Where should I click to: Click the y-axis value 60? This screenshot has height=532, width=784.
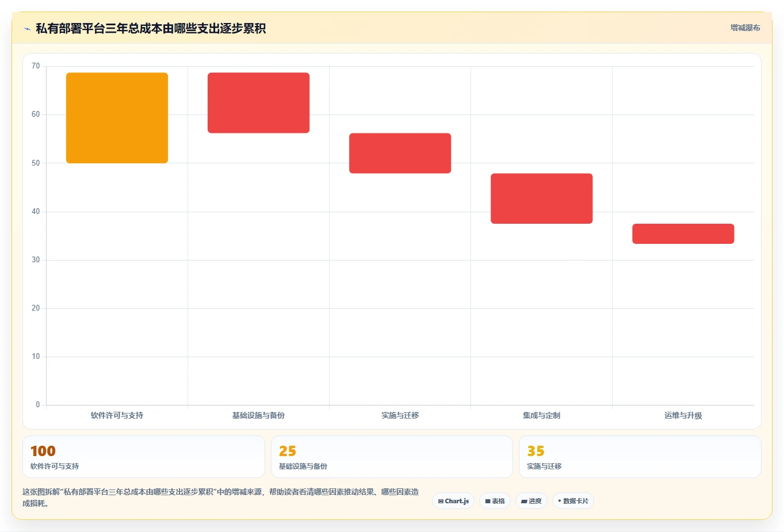coord(36,114)
